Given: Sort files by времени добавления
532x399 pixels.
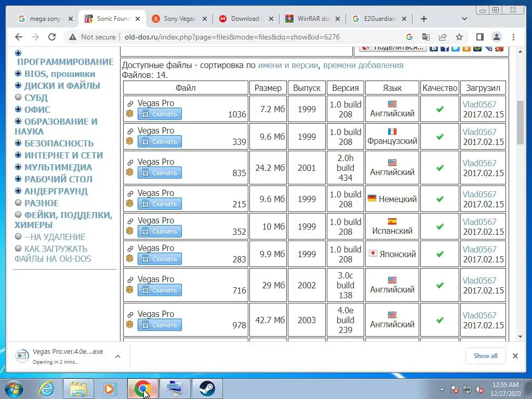Looking at the screenshot, I should [x=363, y=65].
